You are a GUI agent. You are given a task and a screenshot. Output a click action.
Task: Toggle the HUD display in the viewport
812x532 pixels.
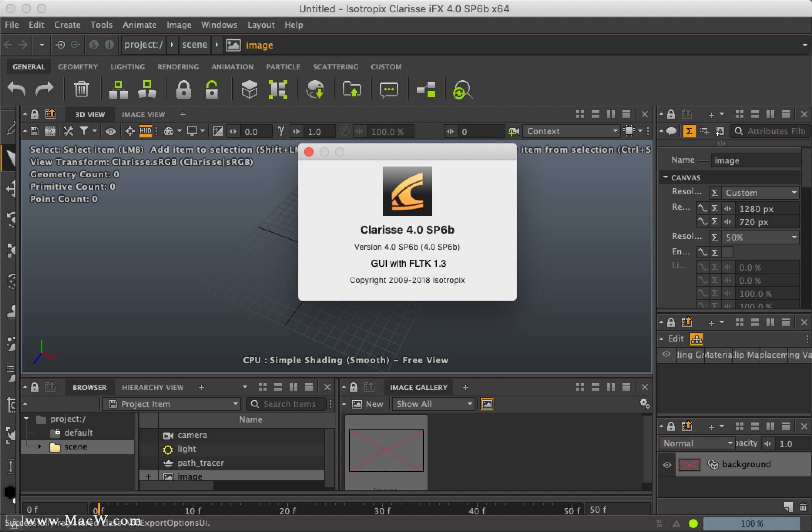coord(146,131)
